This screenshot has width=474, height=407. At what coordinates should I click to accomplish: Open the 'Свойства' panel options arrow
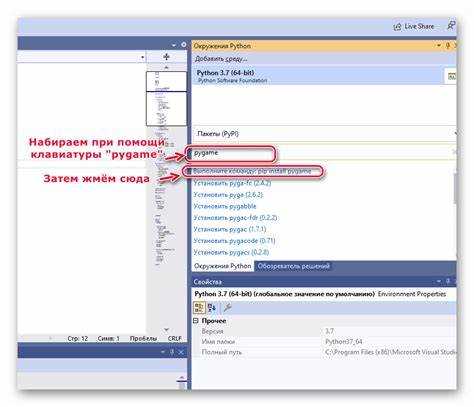439,282
